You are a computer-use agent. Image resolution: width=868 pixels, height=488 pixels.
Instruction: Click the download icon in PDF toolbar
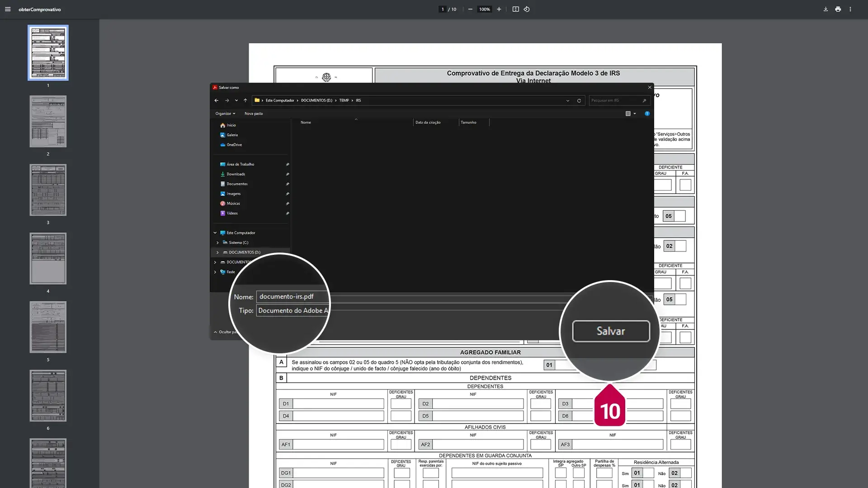pos(826,9)
